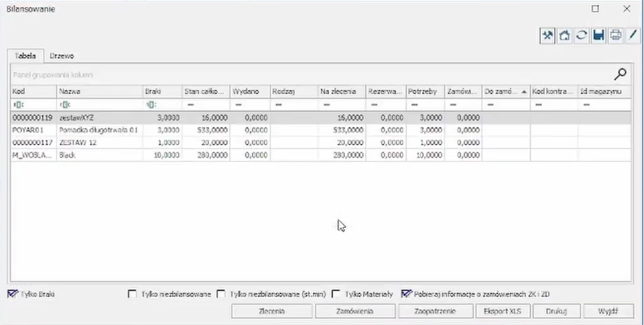
Task: Switch to the Drzewo tab
Action: [x=62, y=56]
